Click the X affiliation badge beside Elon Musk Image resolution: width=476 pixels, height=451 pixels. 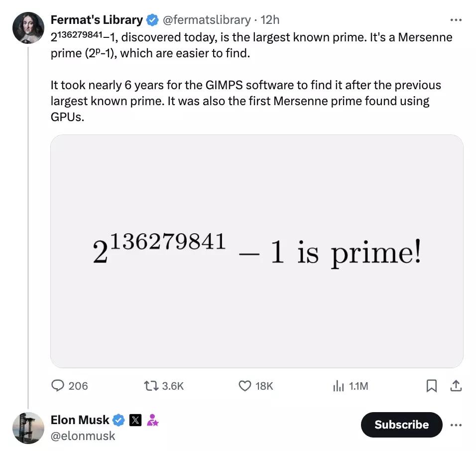[x=135, y=420]
